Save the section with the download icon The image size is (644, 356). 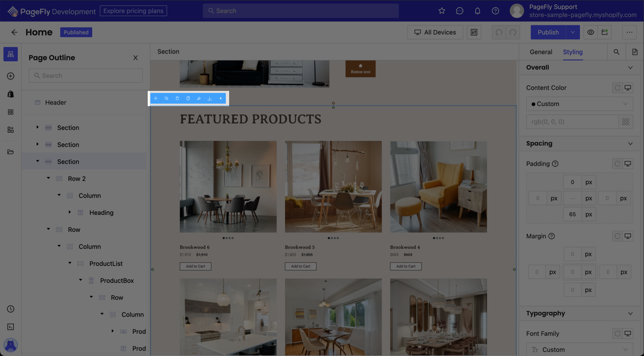pos(209,99)
